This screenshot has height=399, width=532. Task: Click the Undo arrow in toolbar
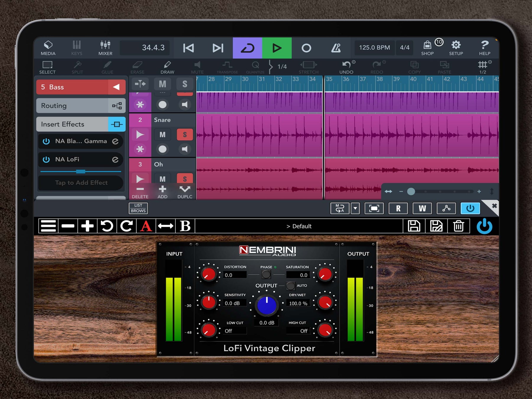click(346, 67)
